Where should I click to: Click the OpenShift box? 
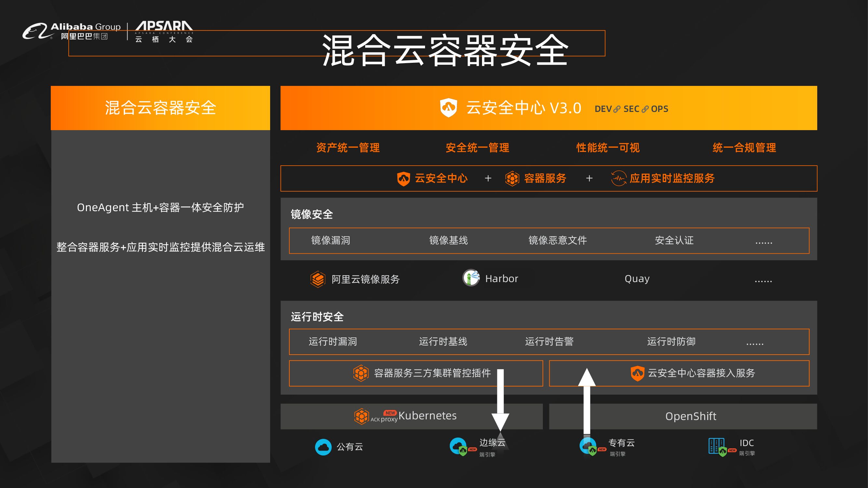click(x=691, y=416)
